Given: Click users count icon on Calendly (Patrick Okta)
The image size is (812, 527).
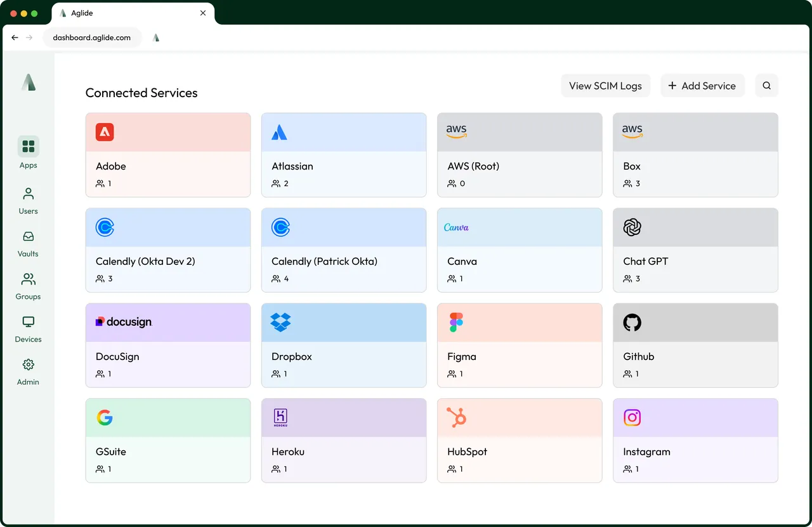Looking at the screenshot, I should coord(276,279).
